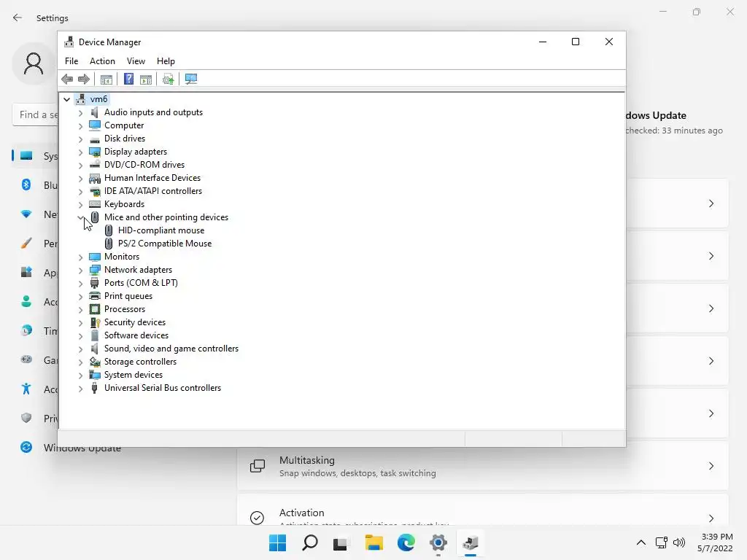Toggle the Show/Hide Console Tree toolbar icon
The image size is (747, 560).
point(107,79)
